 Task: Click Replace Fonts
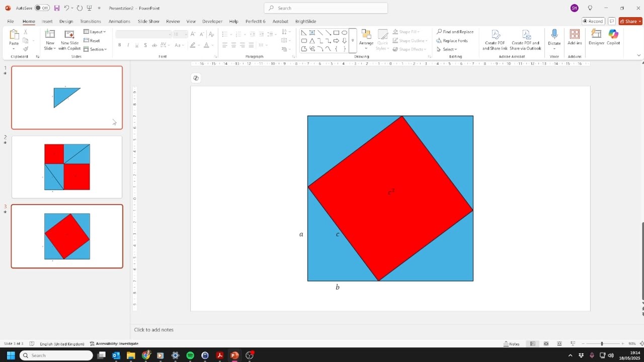point(452,41)
